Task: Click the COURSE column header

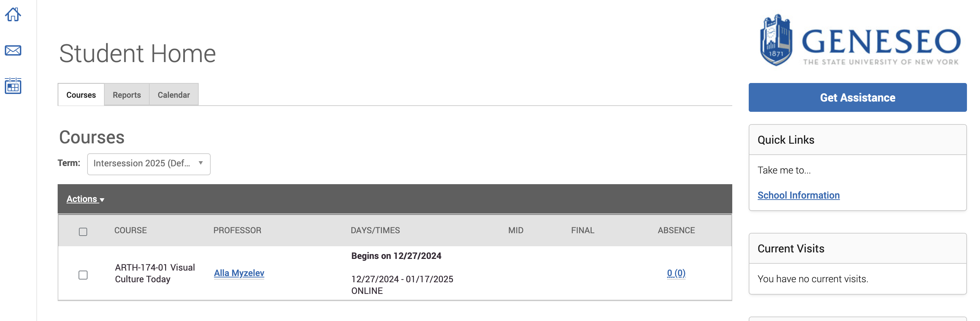Action: (x=130, y=230)
